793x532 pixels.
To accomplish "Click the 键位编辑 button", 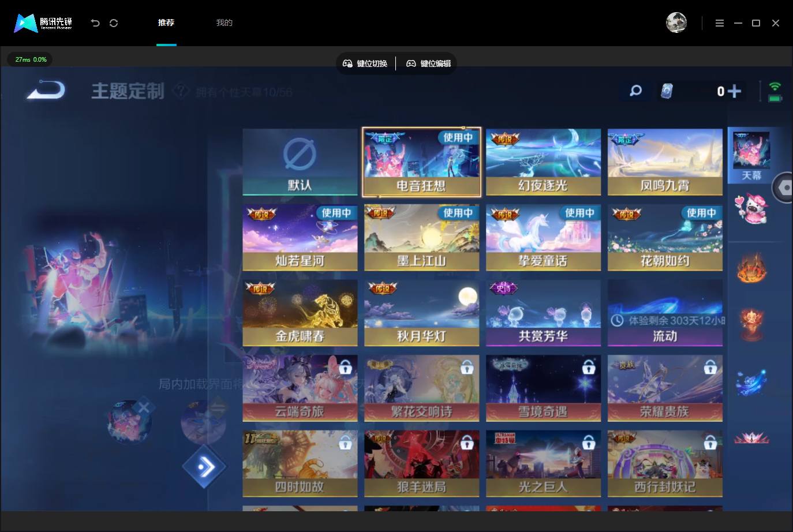I will click(428, 63).
